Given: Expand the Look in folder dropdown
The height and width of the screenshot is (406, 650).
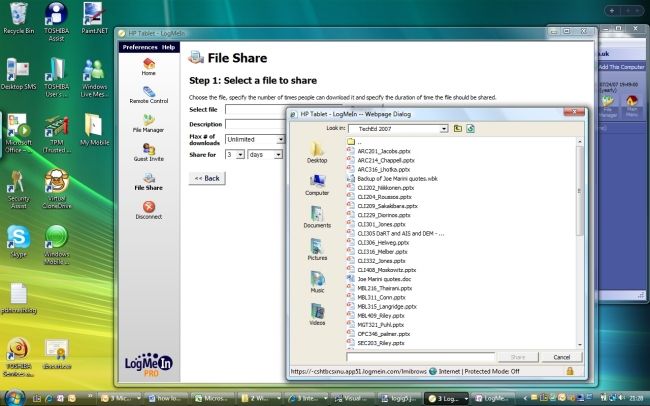Looking at the screenshot, I should pyautogui.click(x=444, y=129).
